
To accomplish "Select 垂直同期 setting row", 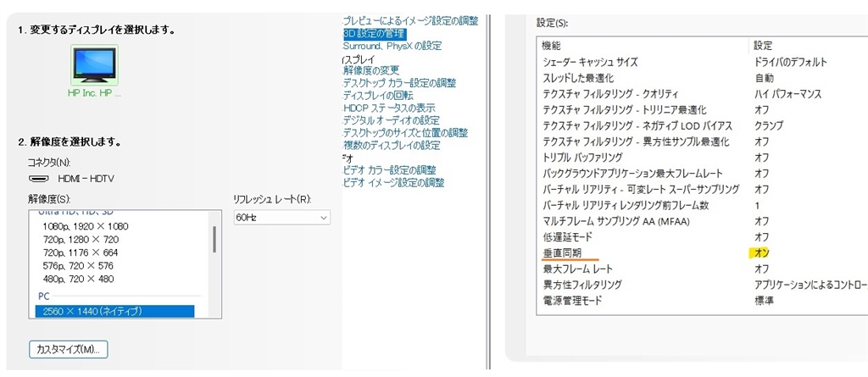I will pyautogui.click(x=703, y=253).
